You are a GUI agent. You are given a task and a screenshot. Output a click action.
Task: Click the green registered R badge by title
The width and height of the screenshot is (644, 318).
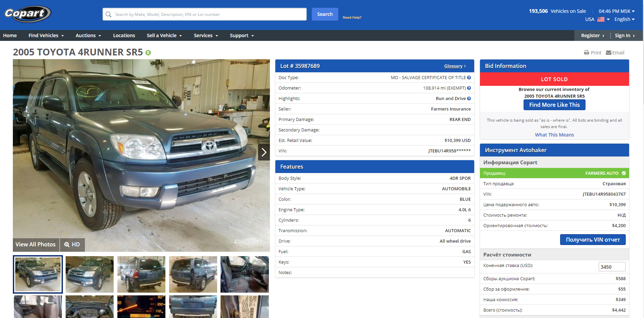(148, 53)
